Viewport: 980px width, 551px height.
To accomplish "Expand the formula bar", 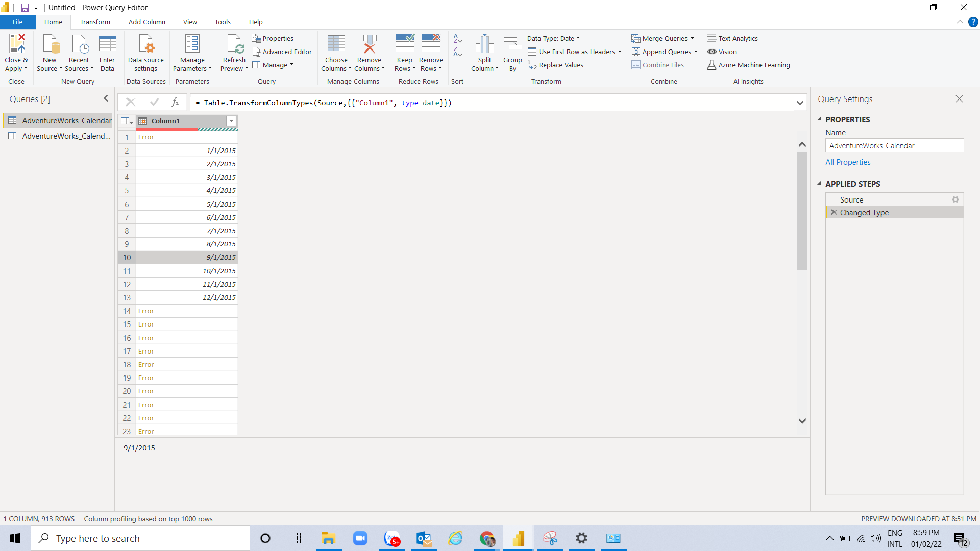I will 800,103.
